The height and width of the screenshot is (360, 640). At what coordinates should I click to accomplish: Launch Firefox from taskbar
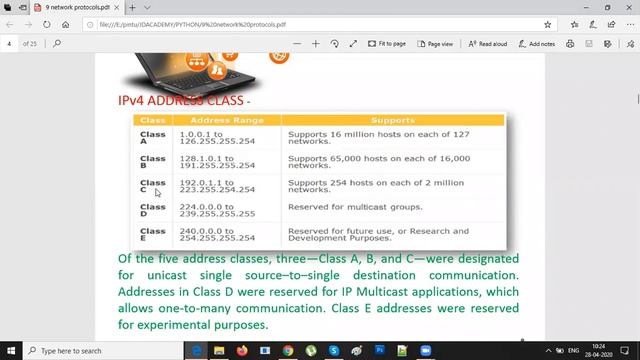tap(242, 351)
